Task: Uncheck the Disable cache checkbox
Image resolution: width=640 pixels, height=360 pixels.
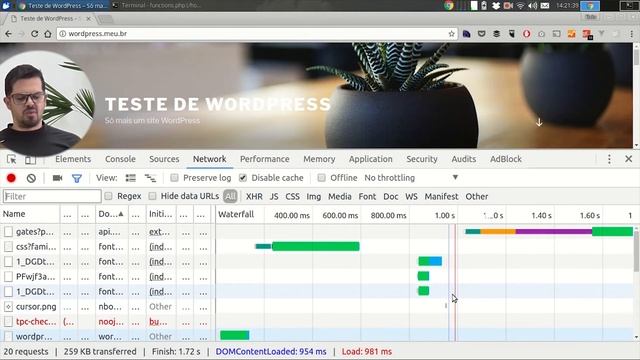Action: click(243, 178)
